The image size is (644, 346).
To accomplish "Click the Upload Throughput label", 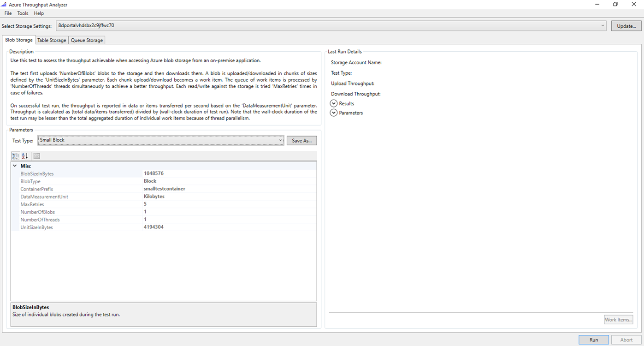I will tap(353, 84).
